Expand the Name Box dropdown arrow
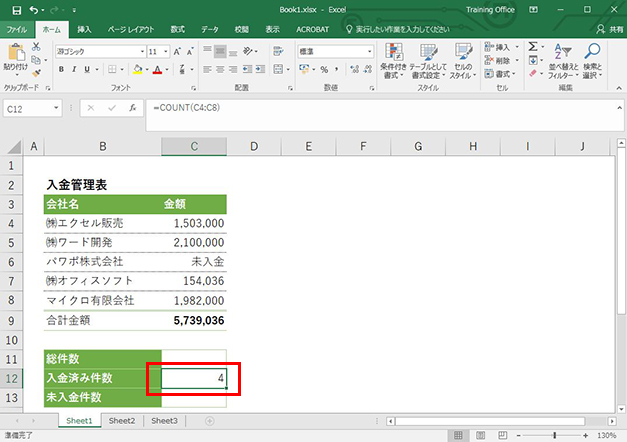 coord(57,107)
